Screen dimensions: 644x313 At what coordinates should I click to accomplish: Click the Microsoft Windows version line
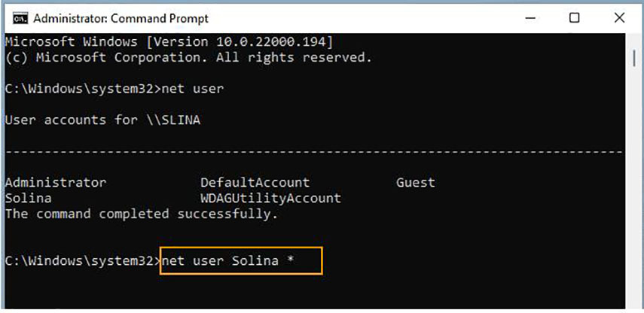point(169,41)
